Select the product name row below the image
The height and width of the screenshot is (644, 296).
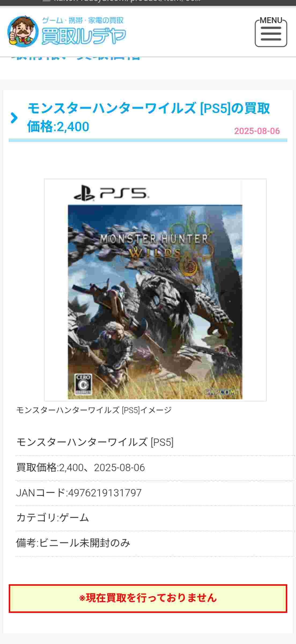pos(156,442)
